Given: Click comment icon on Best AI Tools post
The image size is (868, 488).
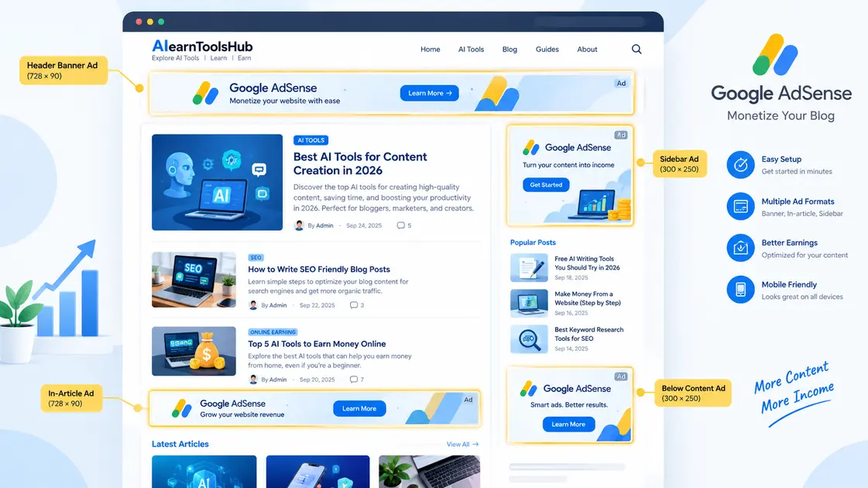Looking at the screenshot, I should (400, 225).
